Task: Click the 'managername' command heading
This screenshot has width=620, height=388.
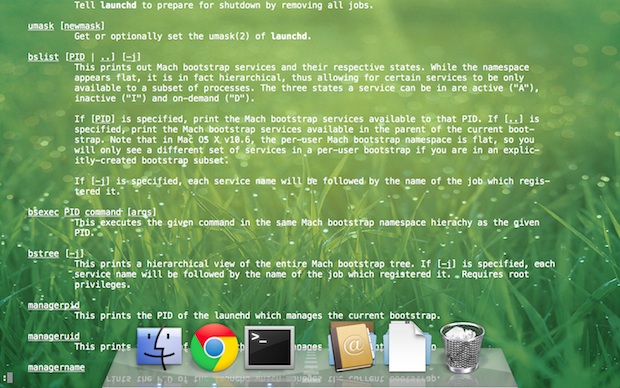Action: point(56,367)
